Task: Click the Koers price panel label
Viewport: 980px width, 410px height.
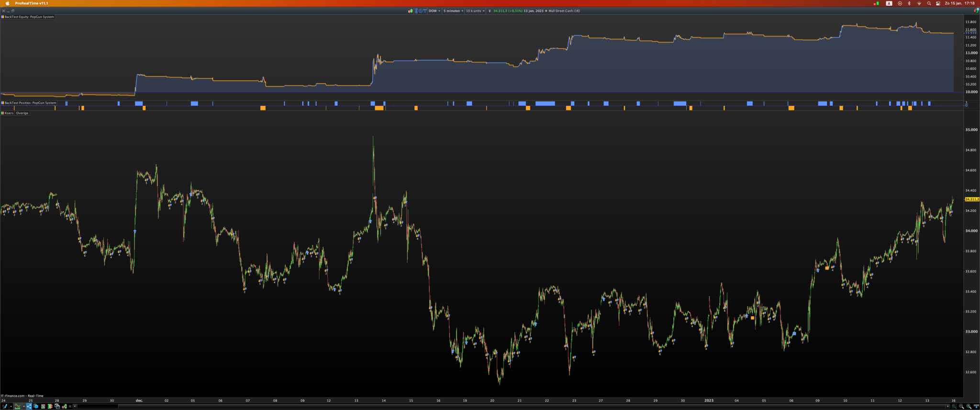Action: [x=9, y=113]
